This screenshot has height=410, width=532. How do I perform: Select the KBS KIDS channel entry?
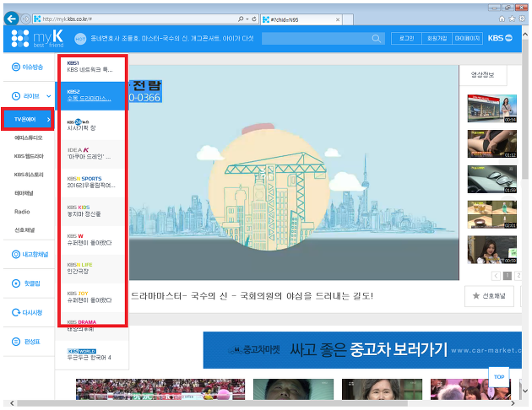click(x=92, y=211)
